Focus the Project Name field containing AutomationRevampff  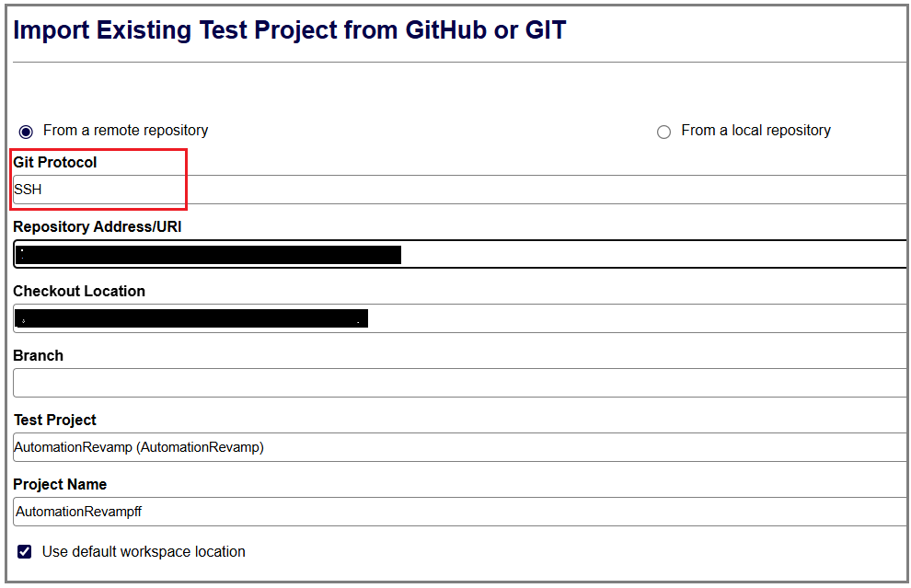[460, 512]
